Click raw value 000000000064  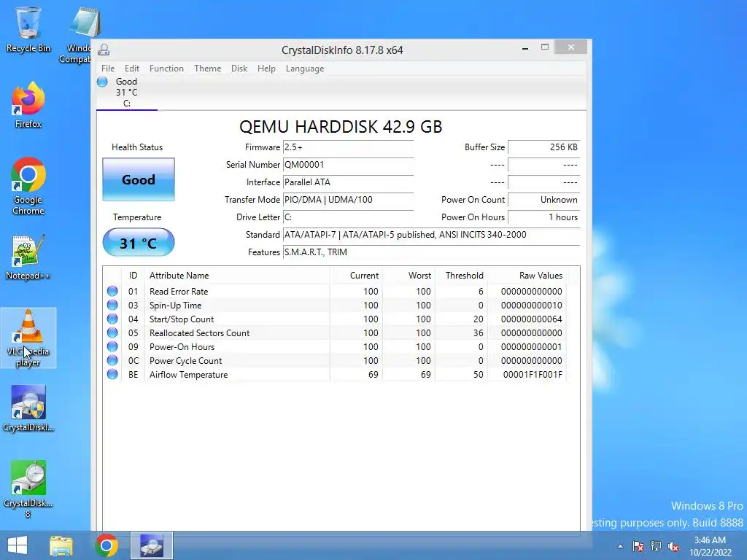531,319
